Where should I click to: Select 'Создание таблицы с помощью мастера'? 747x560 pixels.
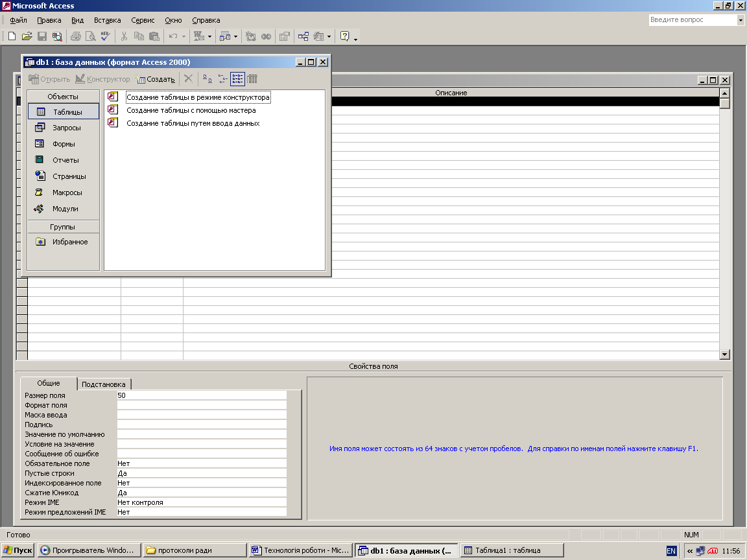191,110
